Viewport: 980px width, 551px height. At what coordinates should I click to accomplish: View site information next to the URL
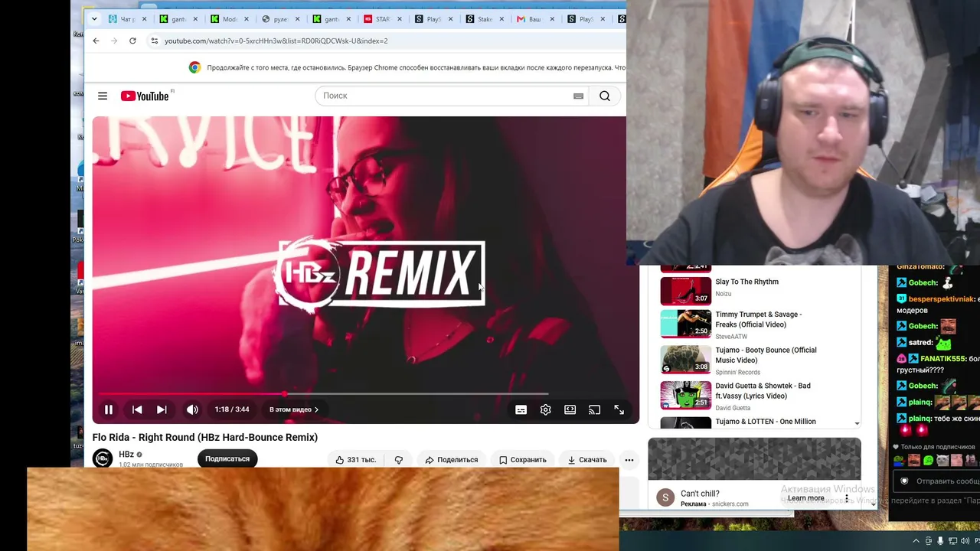[154, 41]
